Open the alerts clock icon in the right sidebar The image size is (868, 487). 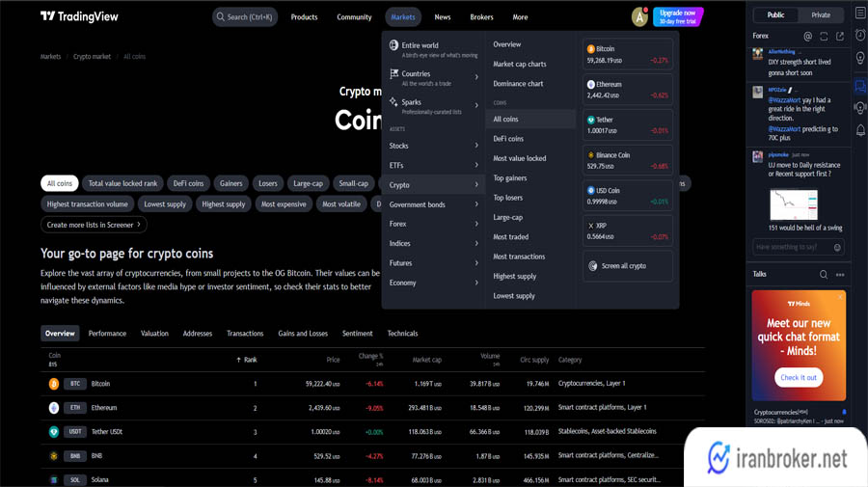(x=860, y=35)
